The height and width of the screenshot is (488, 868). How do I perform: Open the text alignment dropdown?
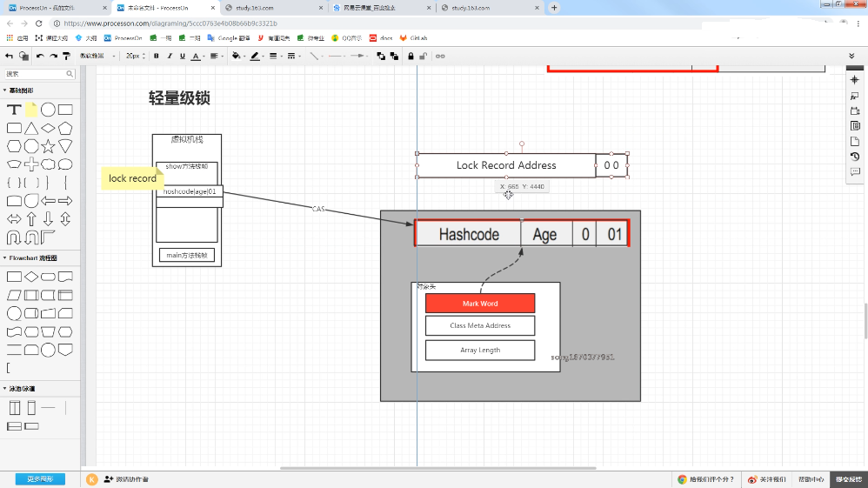[x=216, y=56]
